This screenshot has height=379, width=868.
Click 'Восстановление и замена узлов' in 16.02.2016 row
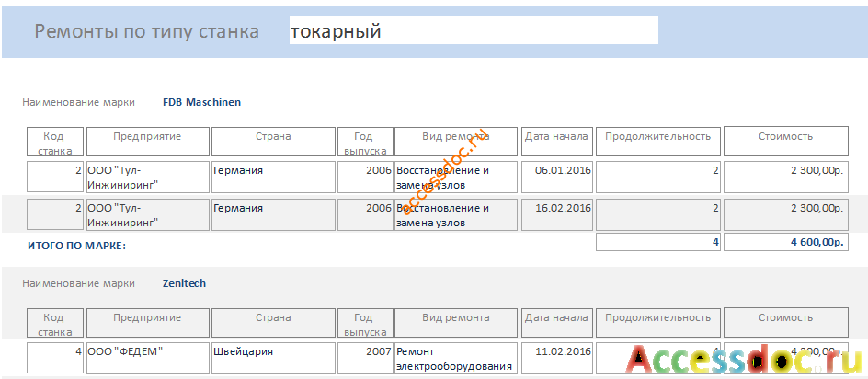point(456,214)
